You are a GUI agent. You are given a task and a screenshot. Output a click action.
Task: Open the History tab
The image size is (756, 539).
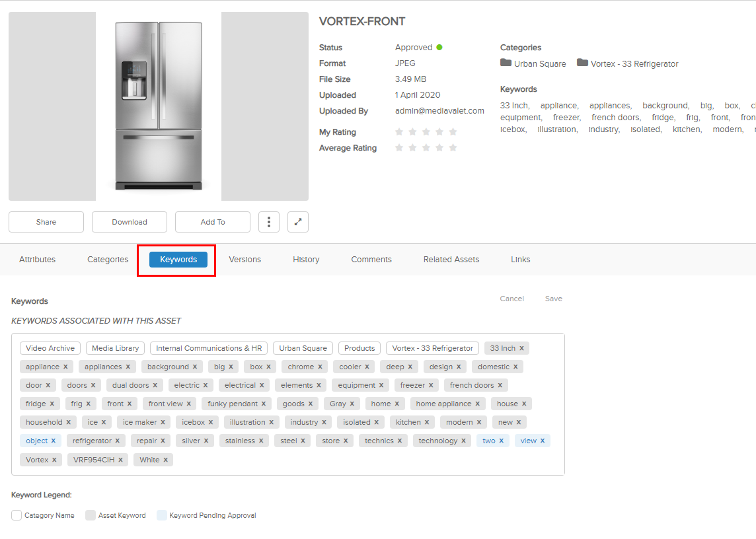pos(306,260)
